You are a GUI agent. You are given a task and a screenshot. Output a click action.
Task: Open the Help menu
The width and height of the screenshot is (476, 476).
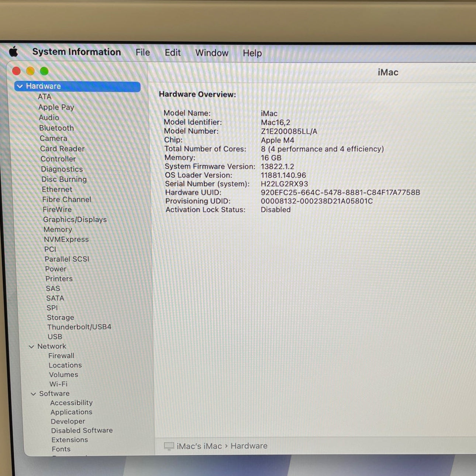click(252, 53)
